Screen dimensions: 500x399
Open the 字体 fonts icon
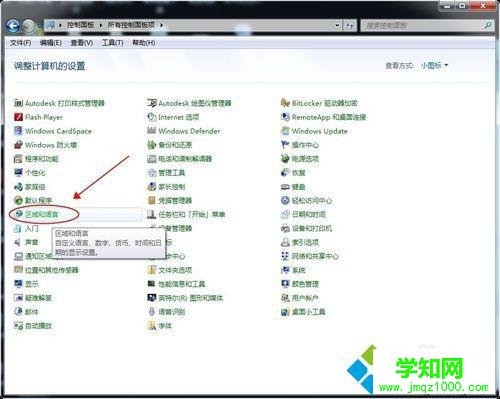[152, 326]
